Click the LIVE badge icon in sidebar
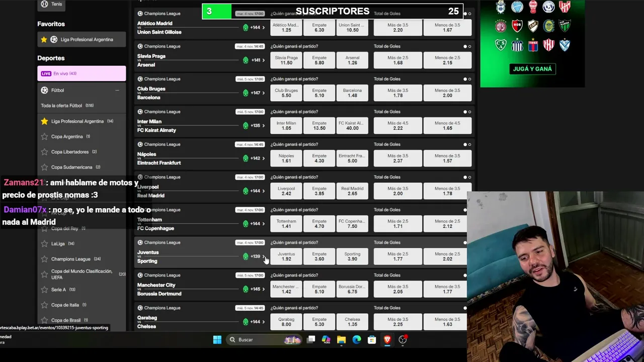This screenshot has height=362, width=644. point(46,73)
